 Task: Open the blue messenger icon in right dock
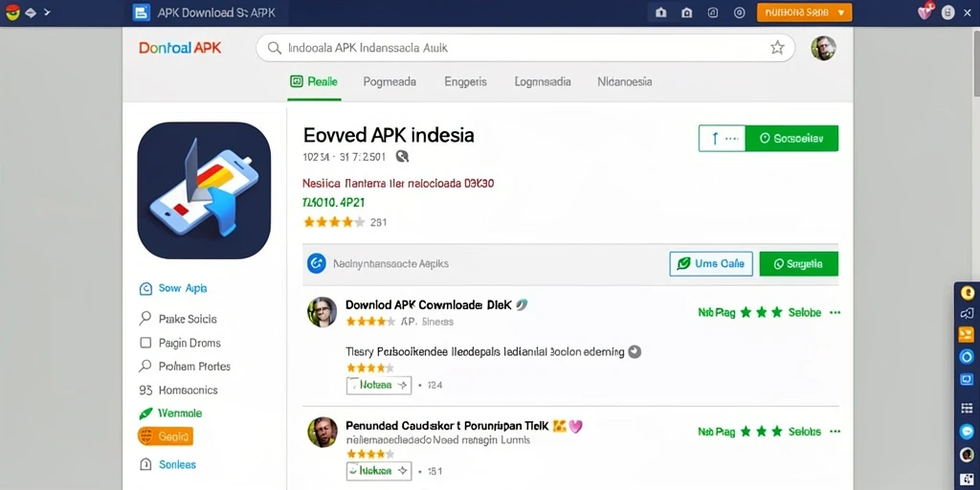[967, 432]
